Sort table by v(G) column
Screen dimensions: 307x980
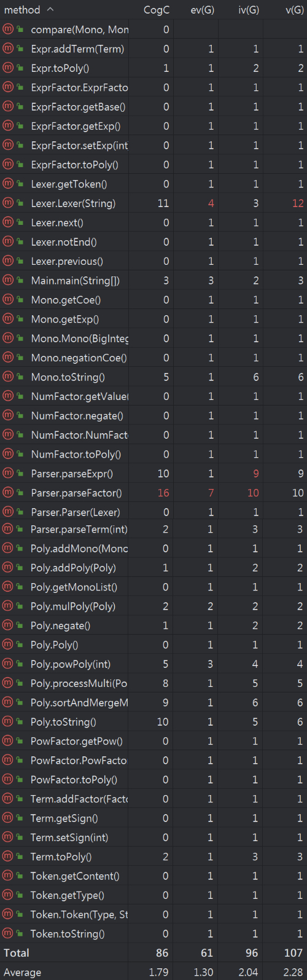pos(294,10)
